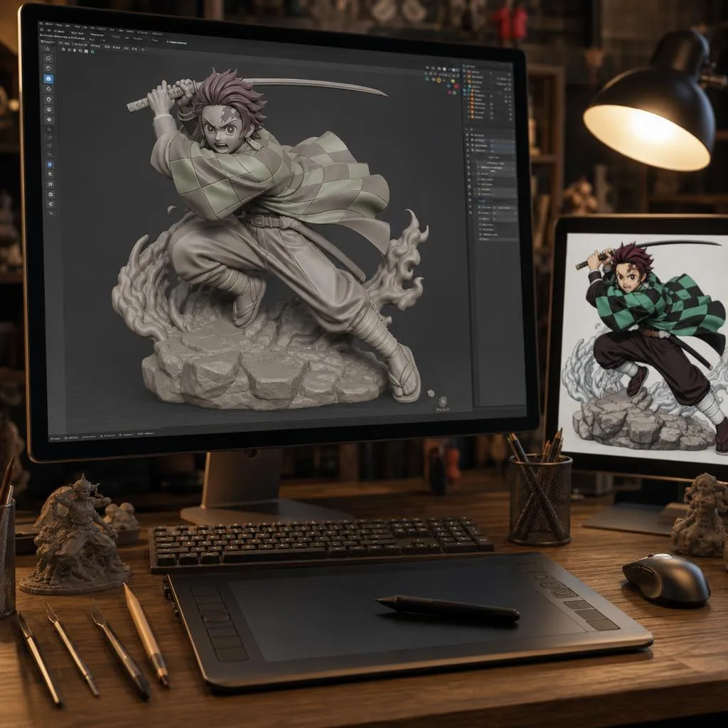Click the circular navigation widget with label beneath it

(444, 402)
